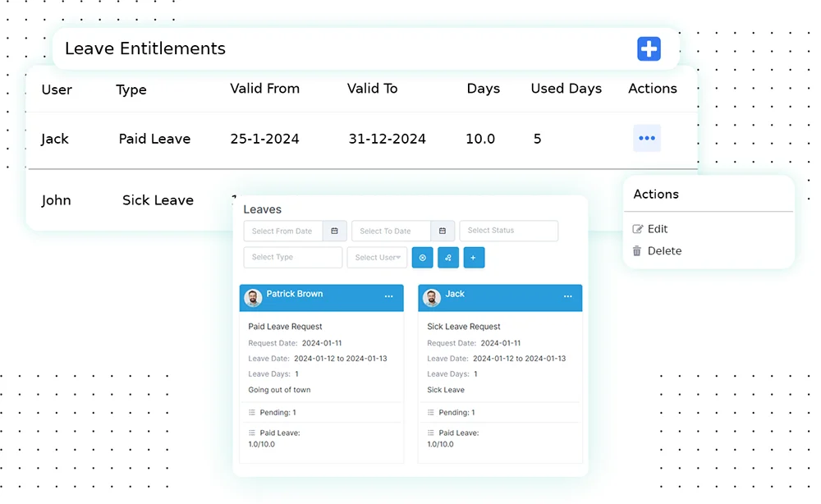Open the three-dot menu on Patrick Brown's card
This screenshot has height=504, width=821.
388,297
